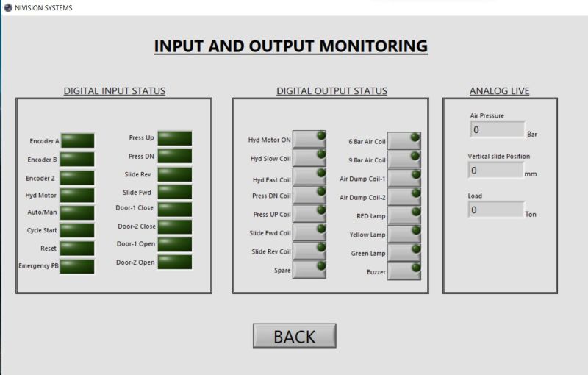Switch on the Green Lamp output
588x375 pixels.
(404, 253)
